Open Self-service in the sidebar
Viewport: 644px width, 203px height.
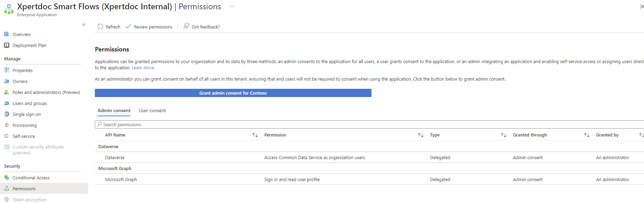(x=24, y=136)
